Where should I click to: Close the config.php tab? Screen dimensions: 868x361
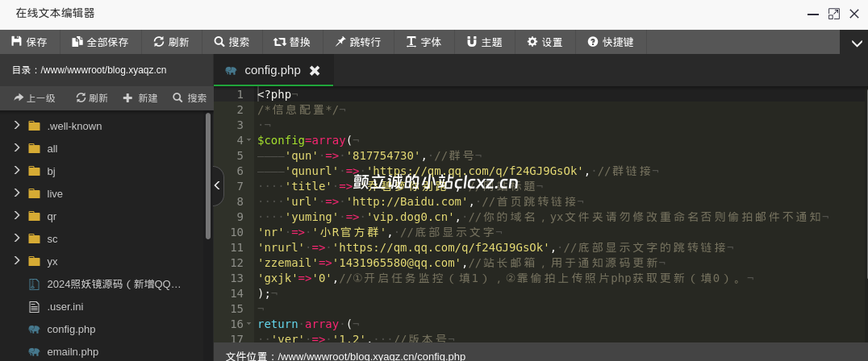tap(315, 71)
